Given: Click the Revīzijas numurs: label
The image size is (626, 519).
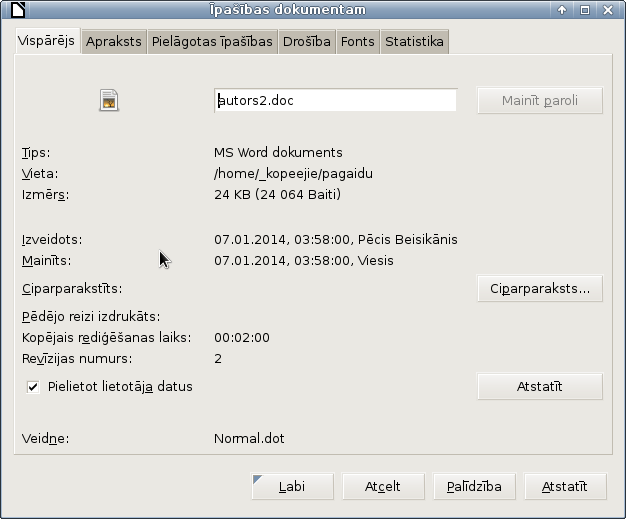Looking at the screenshot, I should pyautogui.click(x=77, y=359).
